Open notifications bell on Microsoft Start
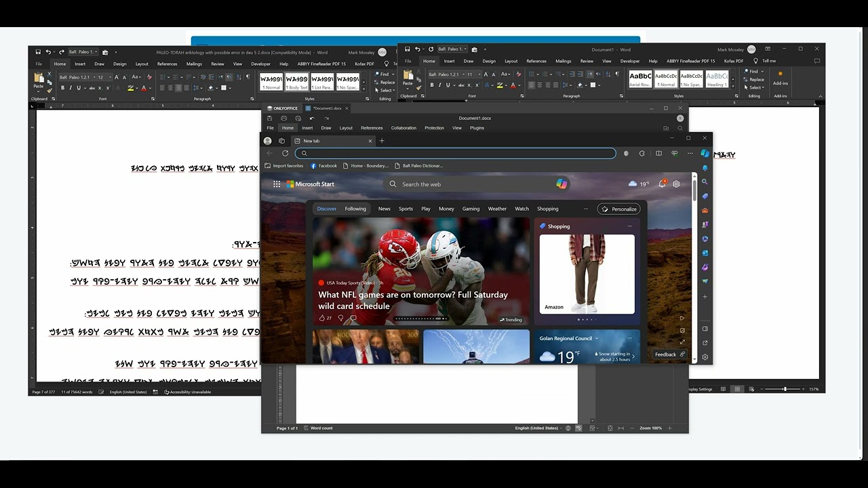Image resolution: width=868 pixels, height=488 pixels. (663, 184)
